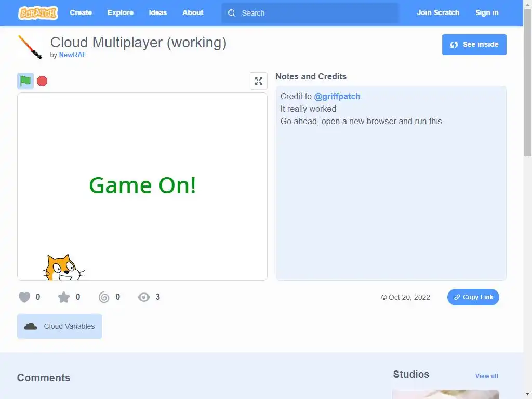The image size is (532, 399).
Task: Click the views eye icon
Action: point(144,297)
